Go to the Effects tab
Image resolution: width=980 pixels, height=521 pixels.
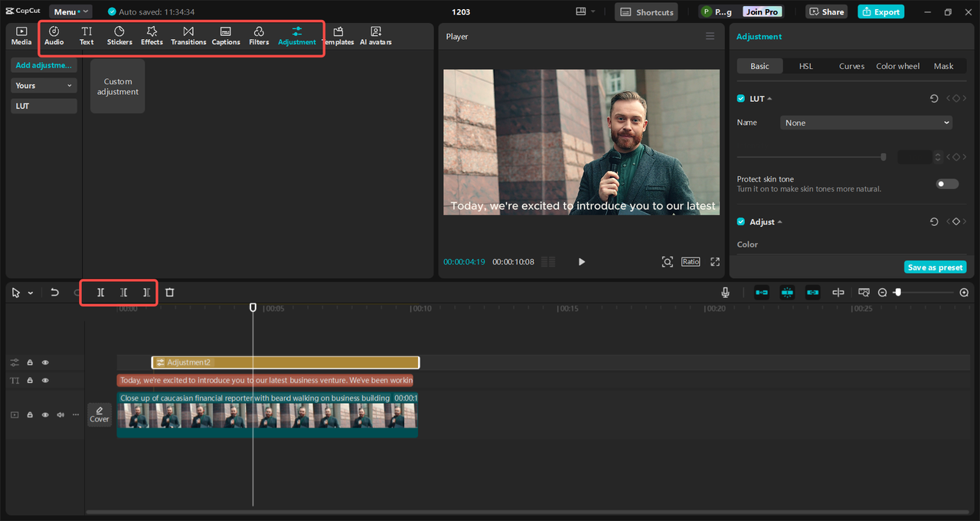(152, 36)
